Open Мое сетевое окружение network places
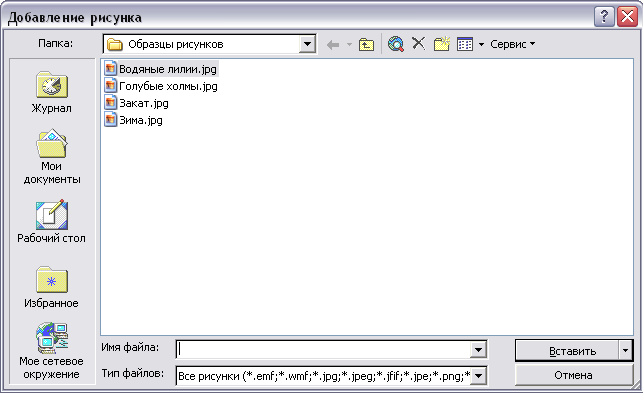Screen dimensions: 643x393 pyautogui.click(x=51, y=351)
